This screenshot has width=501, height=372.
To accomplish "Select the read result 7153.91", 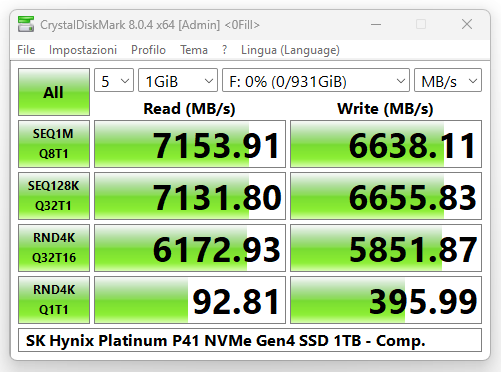I will tap(190, 144).
